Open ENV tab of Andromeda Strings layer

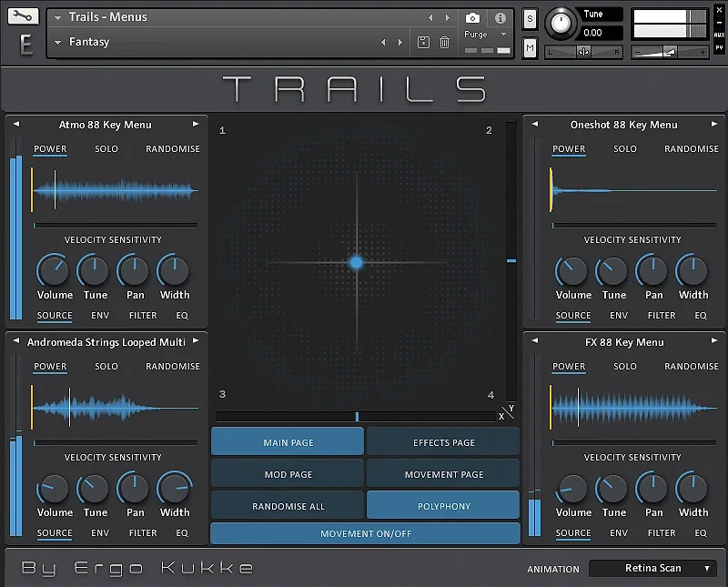tap(100, 532)
